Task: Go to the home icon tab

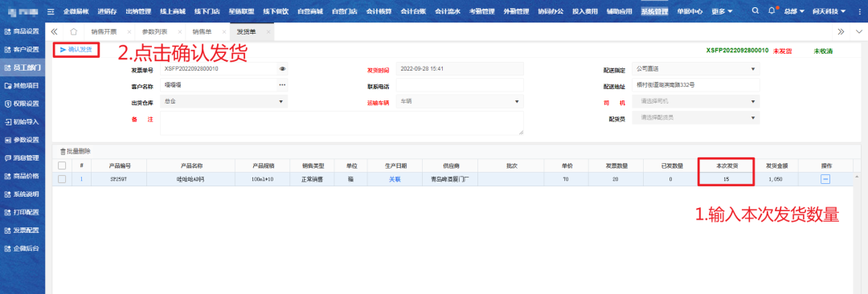Action: click(73, 32)
